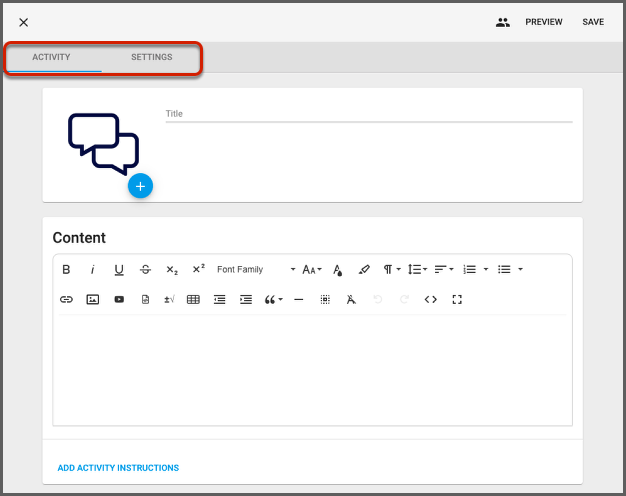Apply strikethrough formatting
This screenshot has height=496, width=626.
click(145, 269)
